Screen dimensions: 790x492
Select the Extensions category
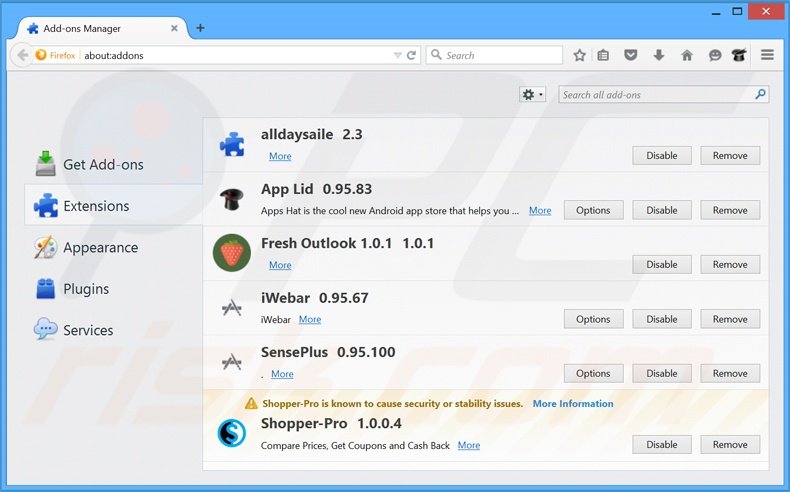click(x=114, y=205)
